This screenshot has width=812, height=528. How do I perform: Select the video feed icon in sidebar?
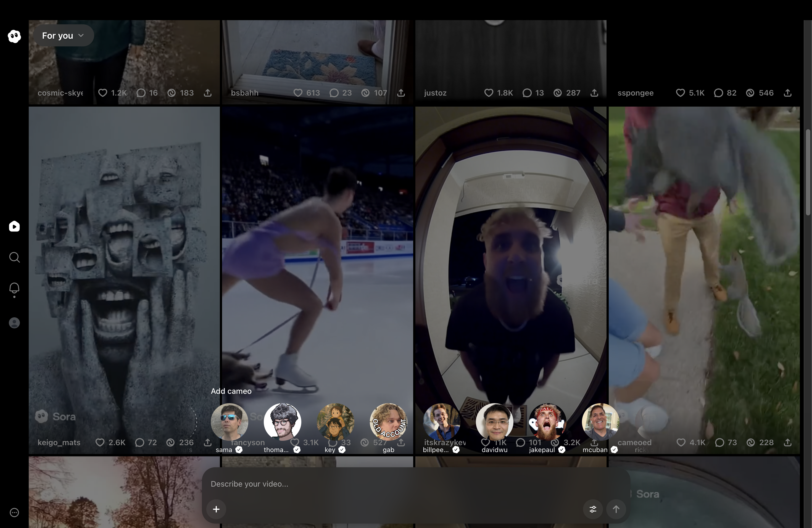14,226
